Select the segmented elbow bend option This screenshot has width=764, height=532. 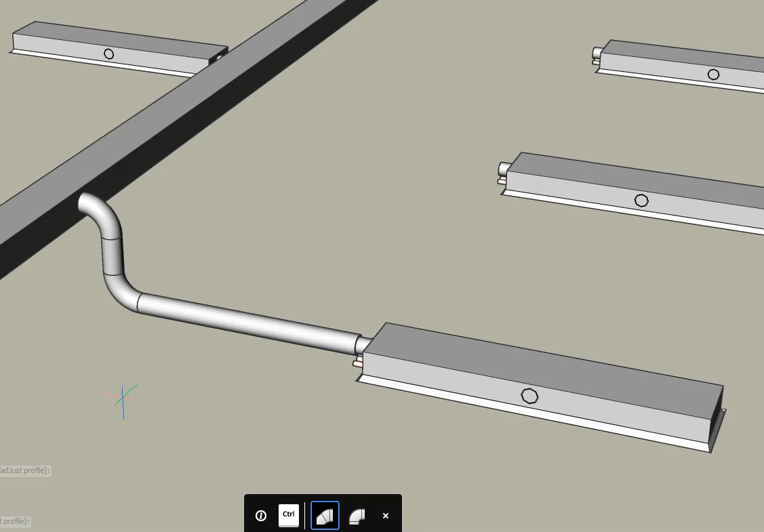pos(325,516)
